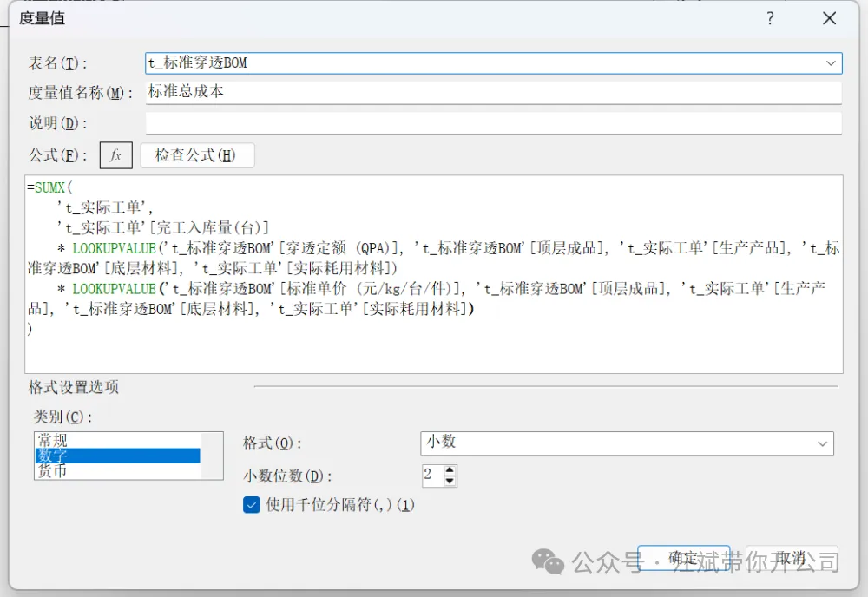Image resolution: width=868 pixels, height=597 pixels.
Task: Click '完工入库量(台)' text in formula
Action: 211,227
